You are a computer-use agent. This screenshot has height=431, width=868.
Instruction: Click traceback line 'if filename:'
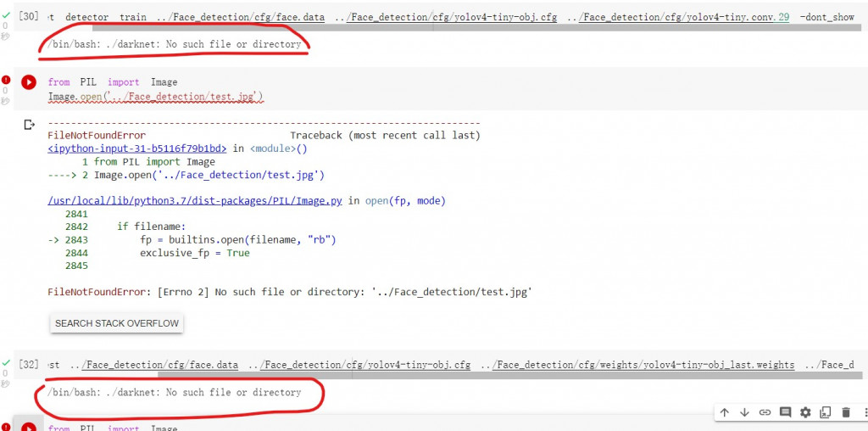tap(151, 227)
